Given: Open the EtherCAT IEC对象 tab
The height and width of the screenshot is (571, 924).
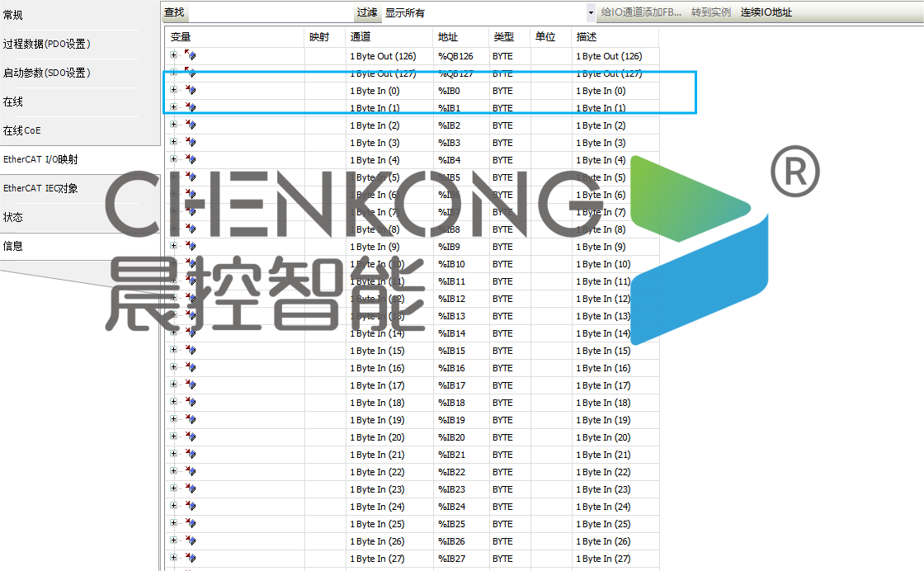Looking at the screenshot, I should coord(40,188).
